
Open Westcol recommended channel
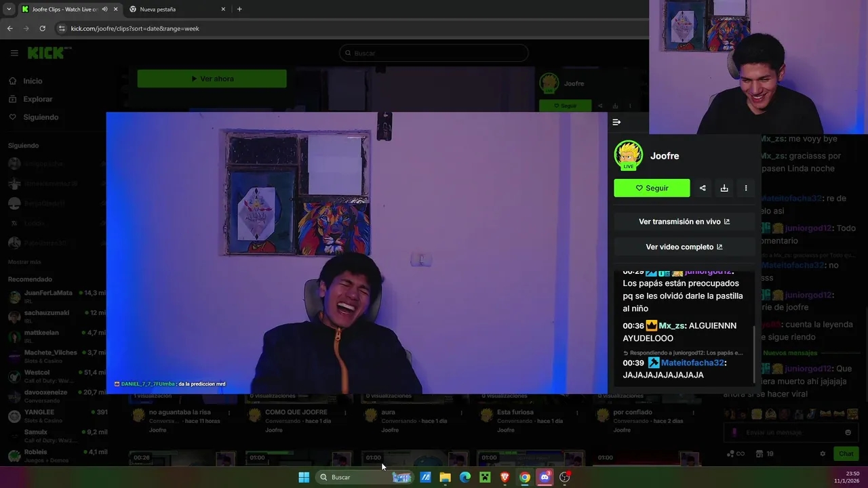pos(57,375)
